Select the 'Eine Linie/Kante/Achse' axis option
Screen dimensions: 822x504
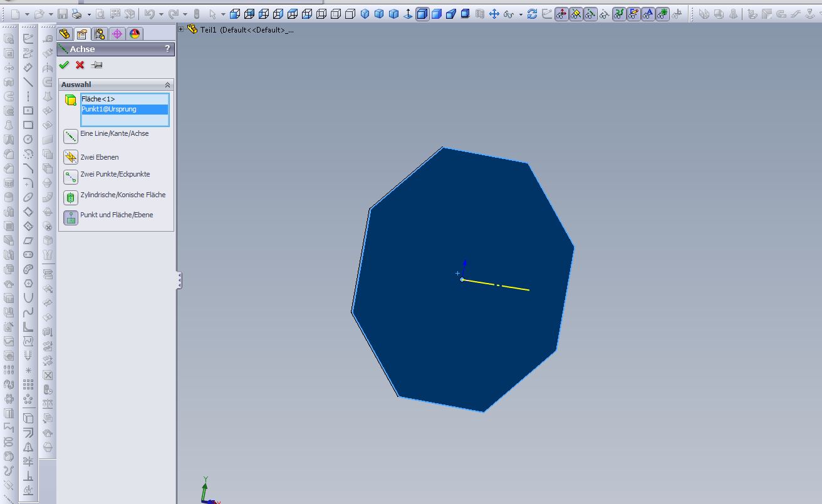coord(71,136)
